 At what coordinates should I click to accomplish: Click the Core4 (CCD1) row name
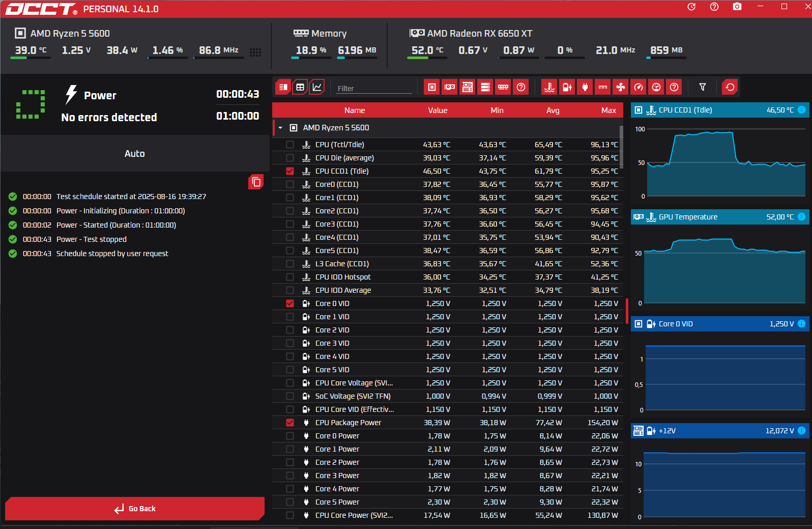pos(337,237)
